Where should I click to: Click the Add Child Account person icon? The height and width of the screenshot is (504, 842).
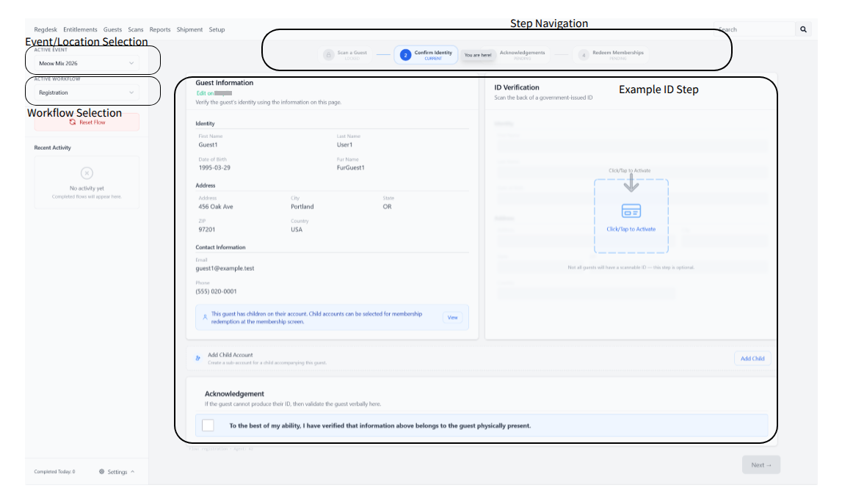point(197,358)
